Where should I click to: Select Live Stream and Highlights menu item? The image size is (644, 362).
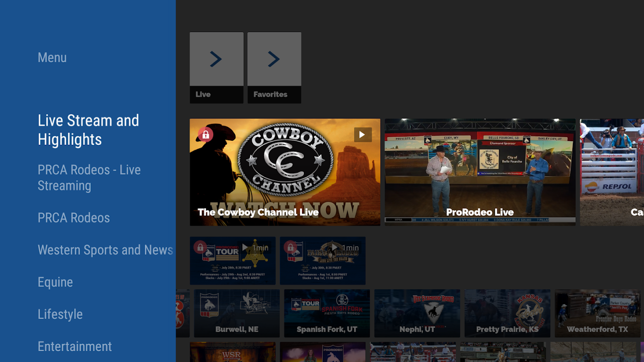point(88,130)
